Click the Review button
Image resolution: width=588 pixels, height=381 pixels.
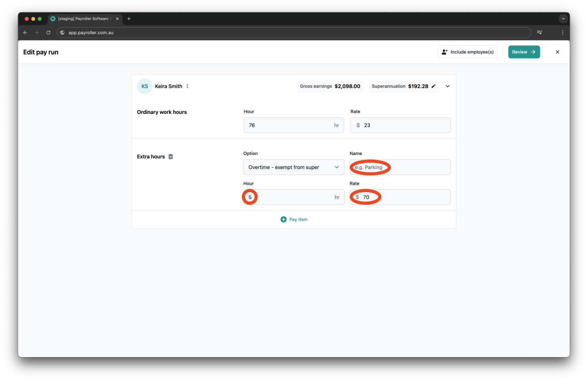524,52
